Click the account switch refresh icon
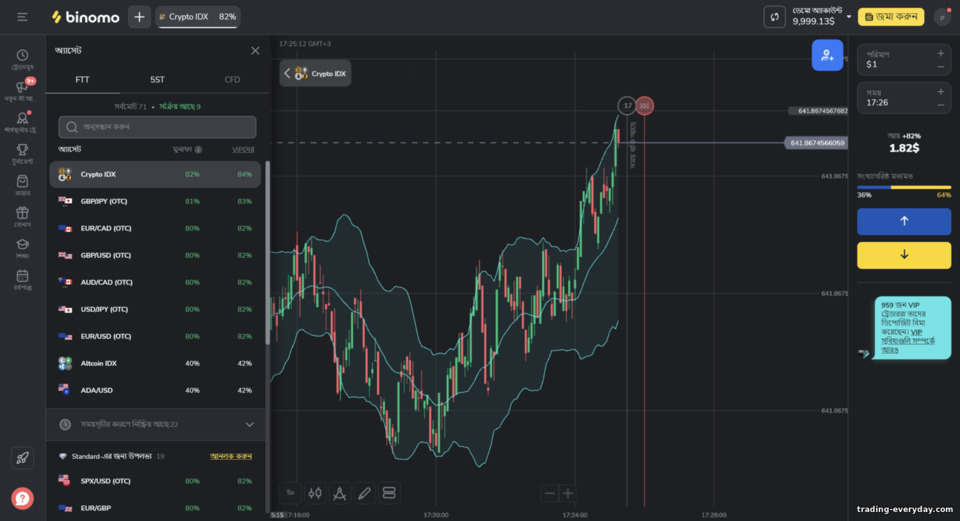The width and height of the screenshot is (960, 521). 774,17
